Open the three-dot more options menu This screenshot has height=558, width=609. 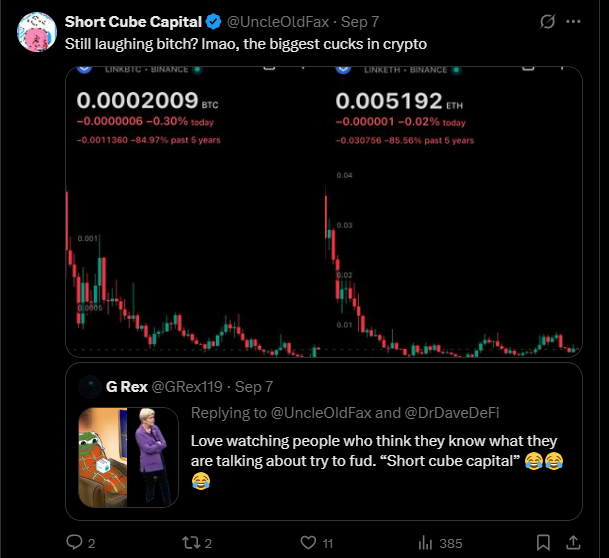(573, 21)
